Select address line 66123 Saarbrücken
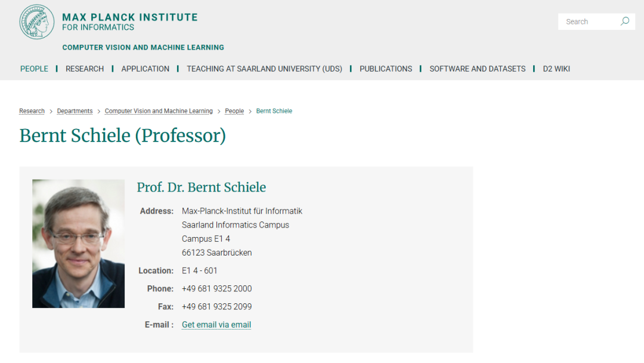Screen dimensions: 644x363 pos(217,253)
